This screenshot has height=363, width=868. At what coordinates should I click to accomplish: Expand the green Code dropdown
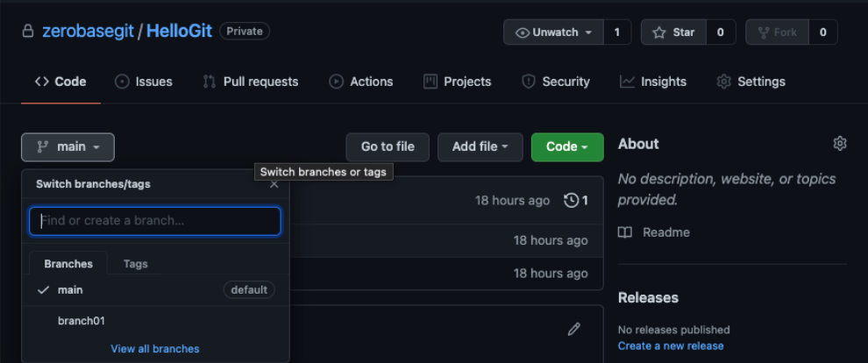tap(567, 147)
